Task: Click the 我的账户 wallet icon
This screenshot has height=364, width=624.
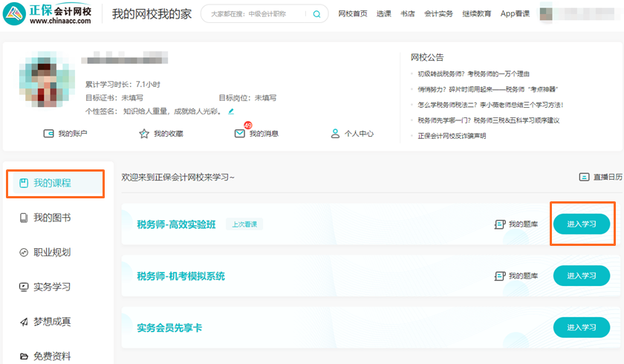Action: tap(48, 134)
